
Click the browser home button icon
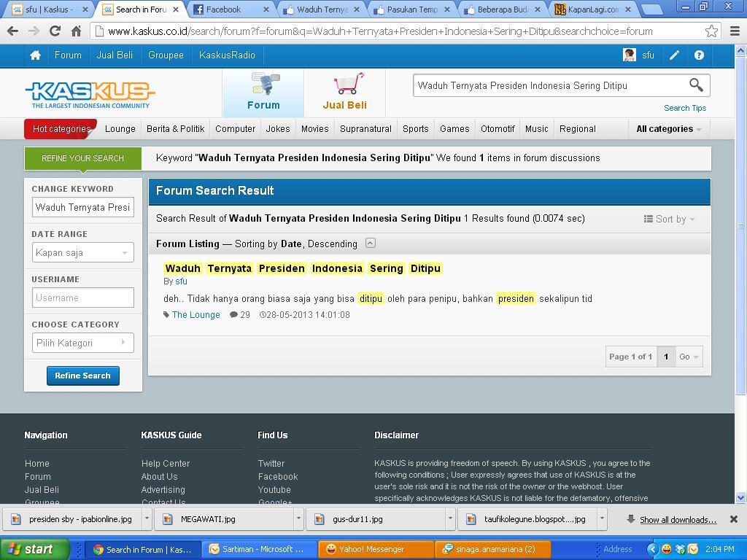pyautogui.click(x=76, y=31)
